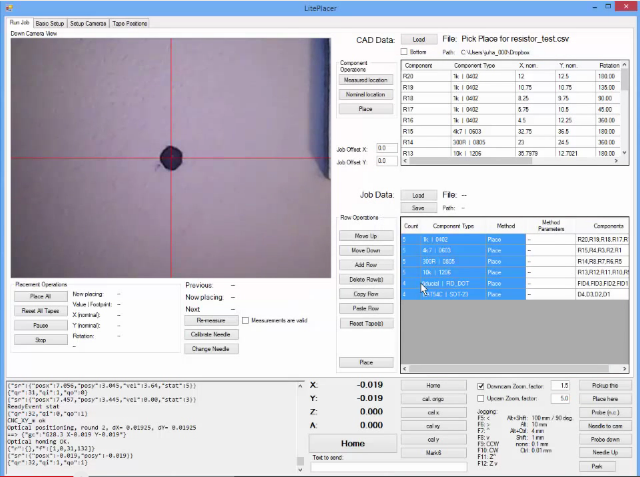This screenshot has height=477, width=640.
Task: Click the Job Offset X input field
Action: point(385,148)
